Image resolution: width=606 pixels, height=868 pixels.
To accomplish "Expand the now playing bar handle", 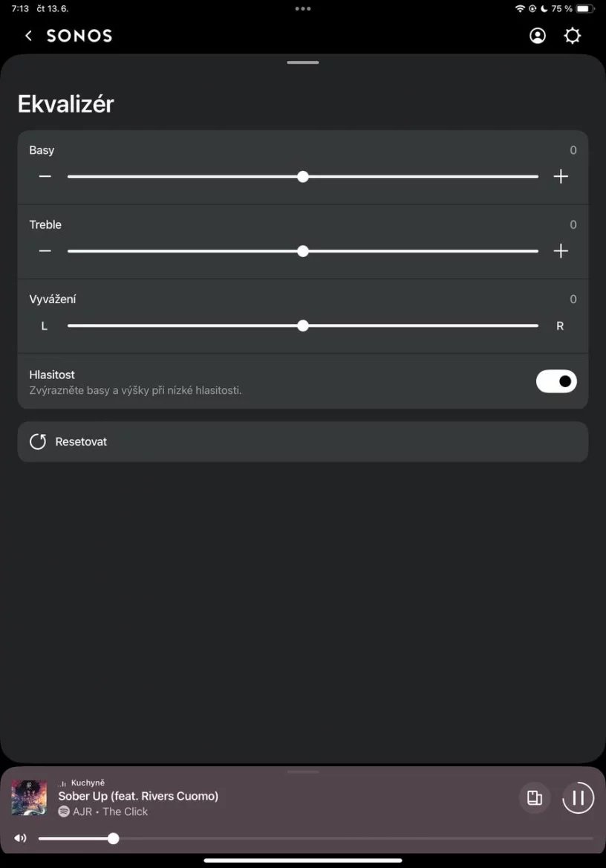I will coord(303,772).
